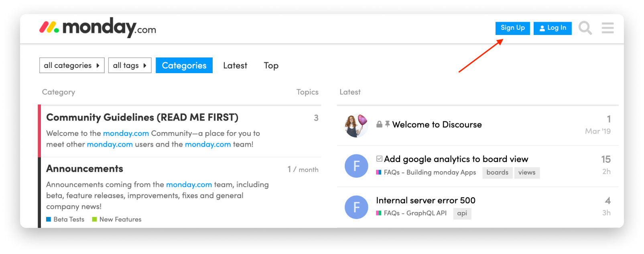Click the F avatar beside Add google analytics

click(x=356, y=166)
